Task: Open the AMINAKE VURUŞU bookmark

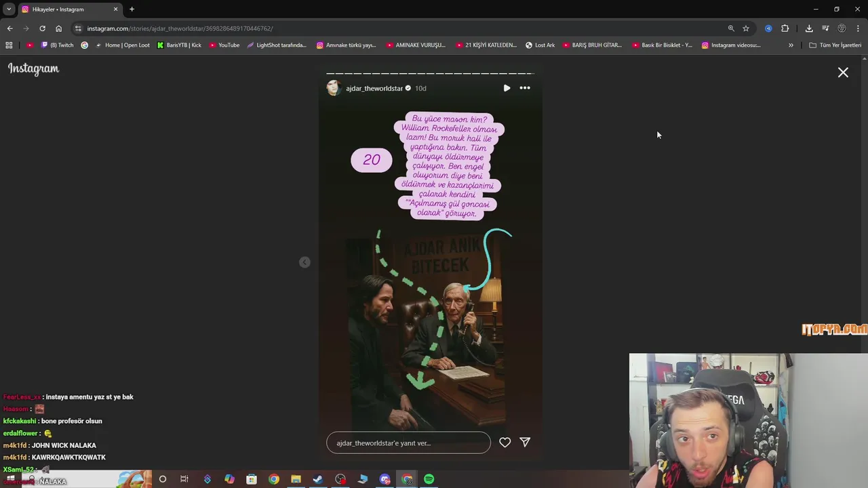Action: [416, 45]
